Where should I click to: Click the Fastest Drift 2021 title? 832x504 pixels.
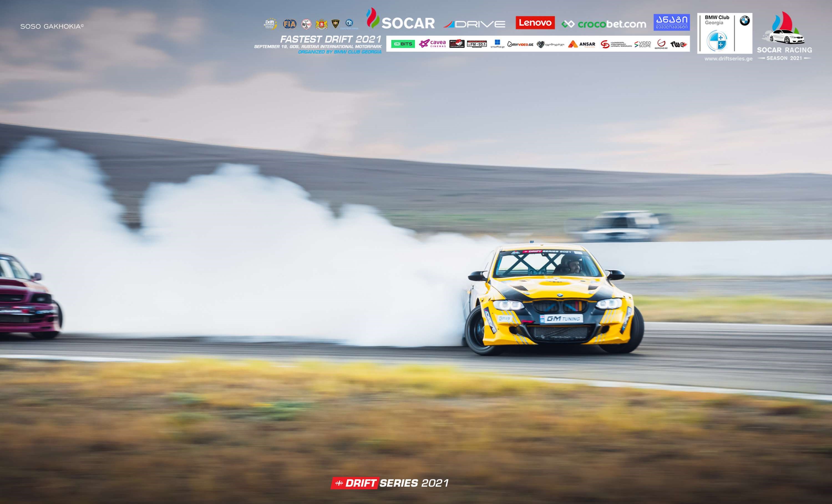330,39
